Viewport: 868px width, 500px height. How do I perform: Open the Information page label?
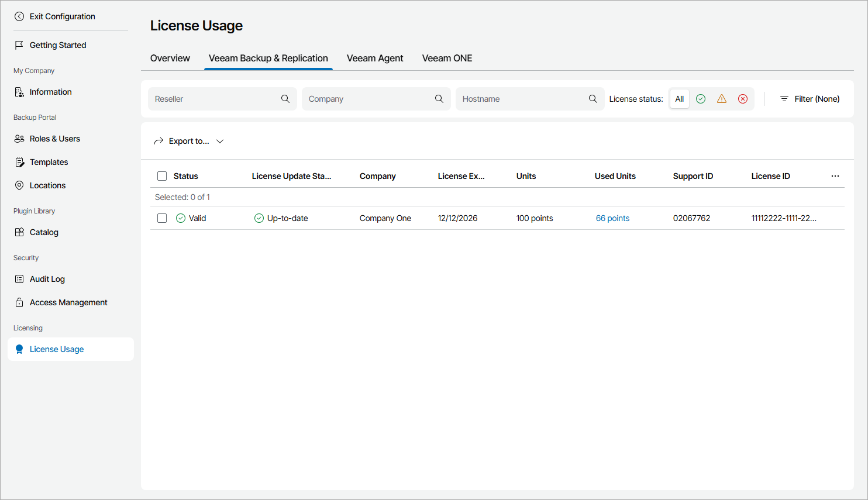[51, 92]
